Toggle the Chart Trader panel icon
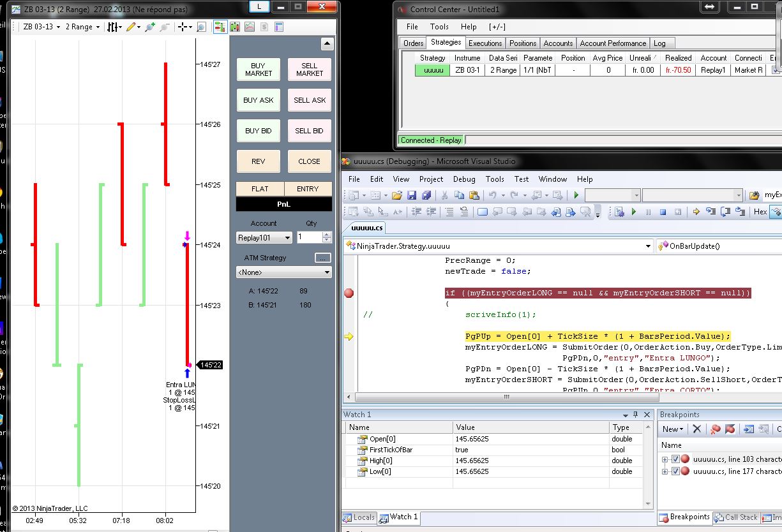Image resolution: width=782 pixels, height=532 pixels. tap(220, 27)
